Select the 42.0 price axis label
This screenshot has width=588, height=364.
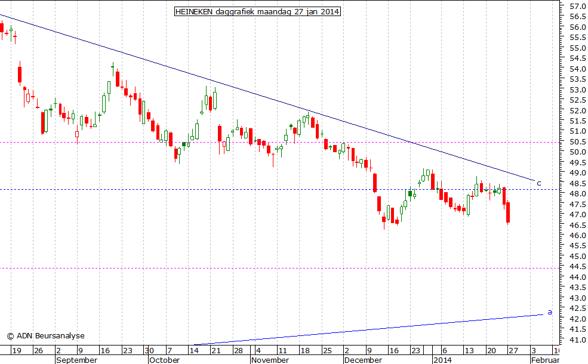578,319
